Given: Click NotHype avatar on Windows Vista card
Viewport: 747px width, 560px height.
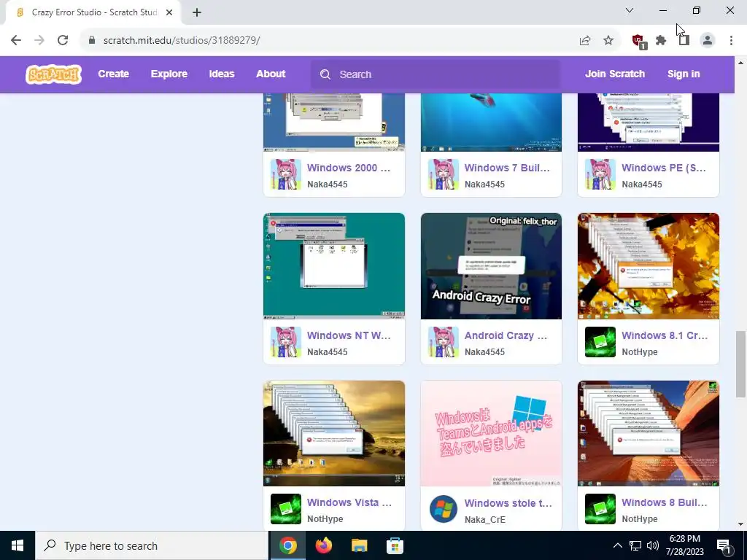Looking at the screenshot, I should (286, 509).
